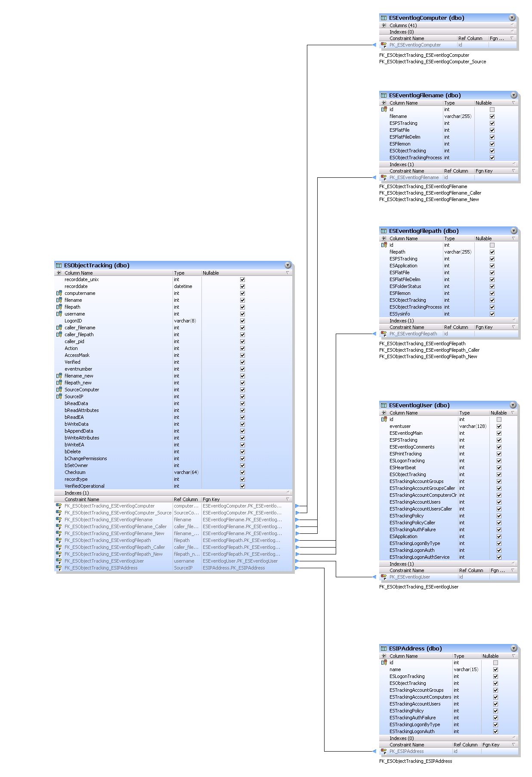This screenshot has height=777, width=532.
Task: Toggle Nullable checkbox for id in ESIPAddress
Action: [x=495, y=662]
